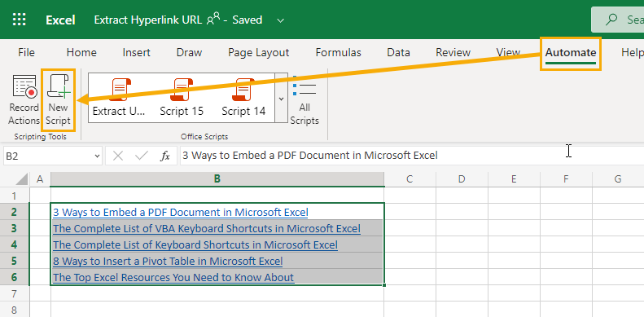
Task: Open the Top Excel Resources link
Action: 173,278
